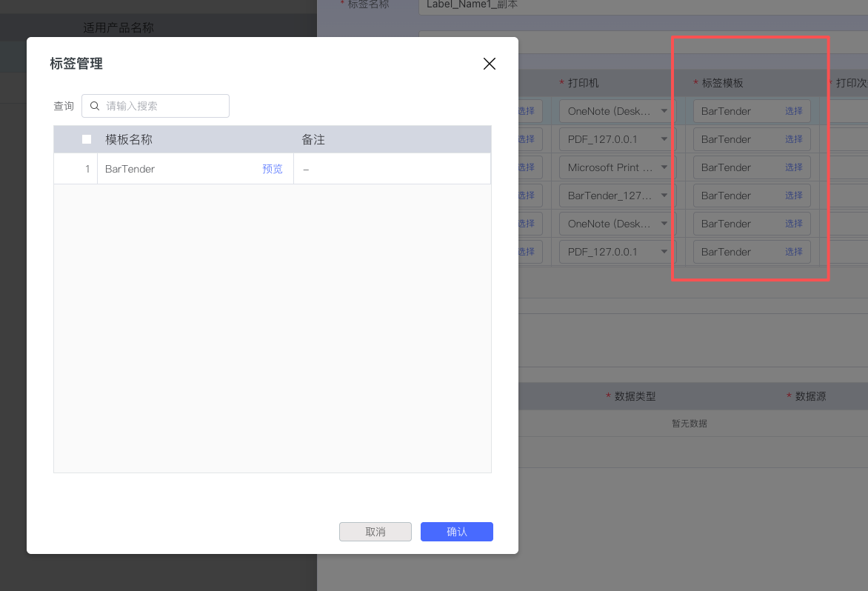Click the Label_Name1_副本 label name field
Image resolution: width=868 pixels, height=591 pixels.
(637, 5)
